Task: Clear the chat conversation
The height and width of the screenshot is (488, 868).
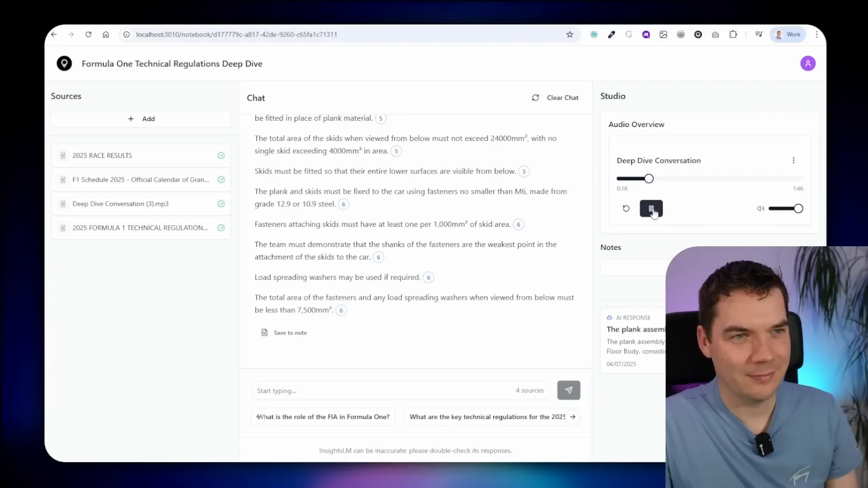Action: click(x=555, y=98)
